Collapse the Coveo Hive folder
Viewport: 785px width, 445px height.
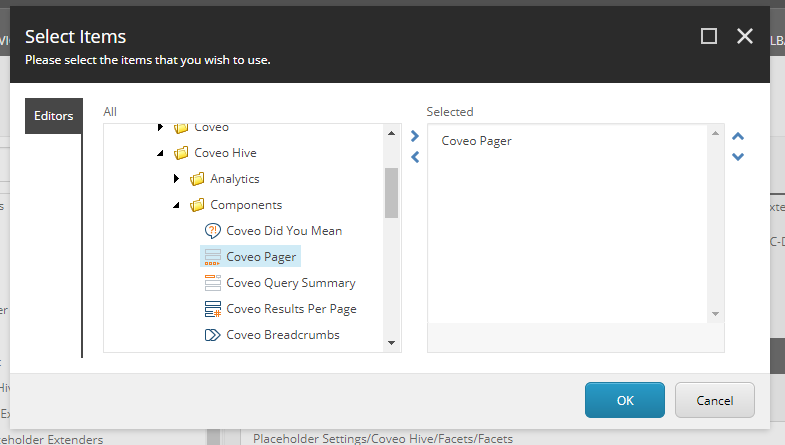coord(160,153)
